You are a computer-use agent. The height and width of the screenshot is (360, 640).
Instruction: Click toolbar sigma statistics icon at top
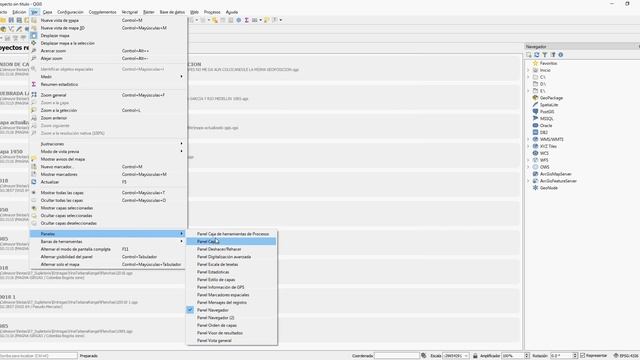247,20
